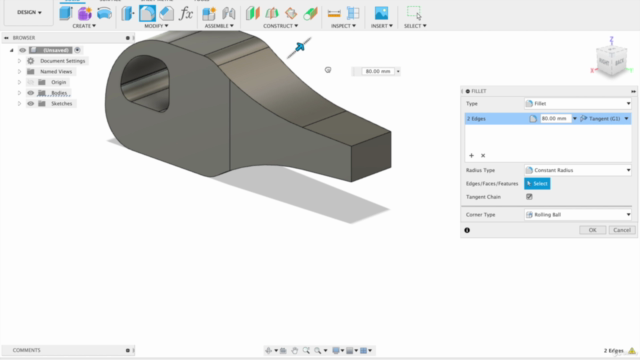Open the radius value arrow in dialog row
This screenshot has height=360, width=640.
[x=575, y=119]
